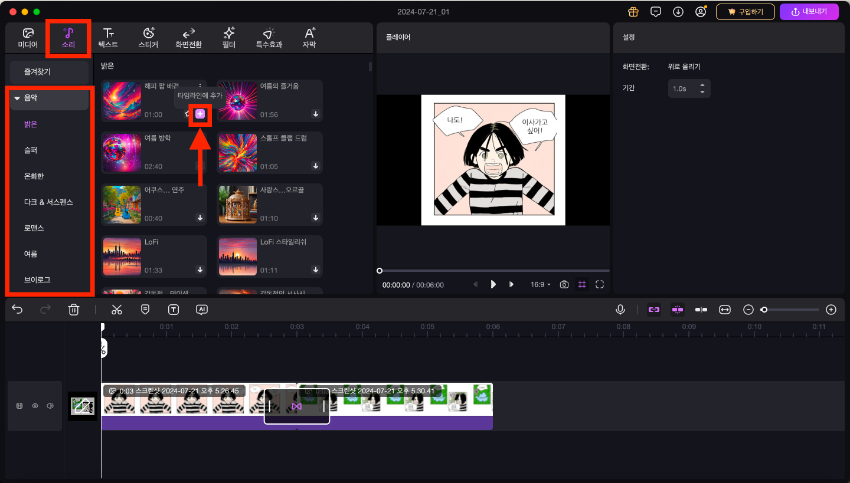This screenshot has width=850, height=483.
Task: Click the microphone voiceover record icon
Action: coord(620,310)
